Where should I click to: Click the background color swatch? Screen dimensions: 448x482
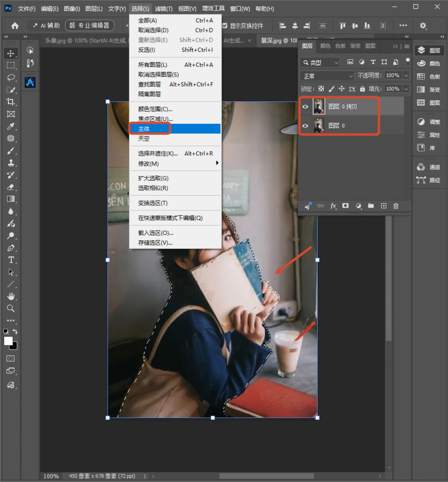[15, 347]
